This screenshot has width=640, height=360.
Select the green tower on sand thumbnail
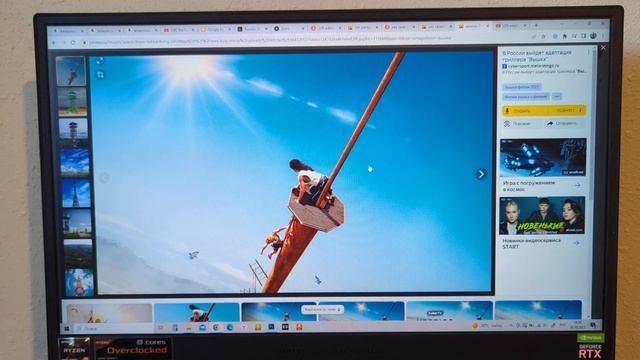[x=72, y=102]
